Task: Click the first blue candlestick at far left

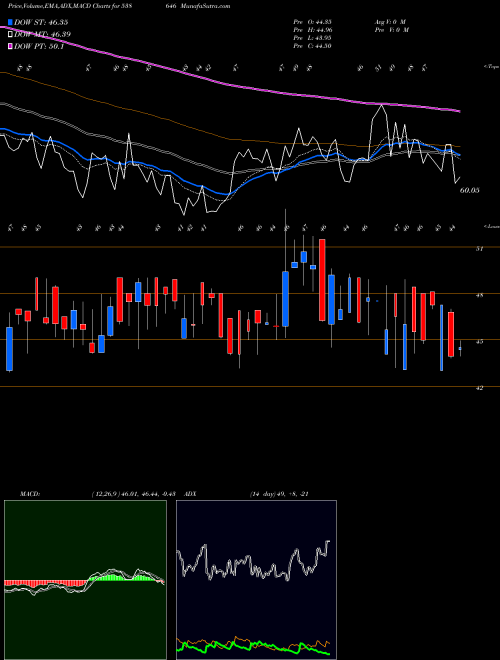Action: pyautogui.click(x=9, y=349)
